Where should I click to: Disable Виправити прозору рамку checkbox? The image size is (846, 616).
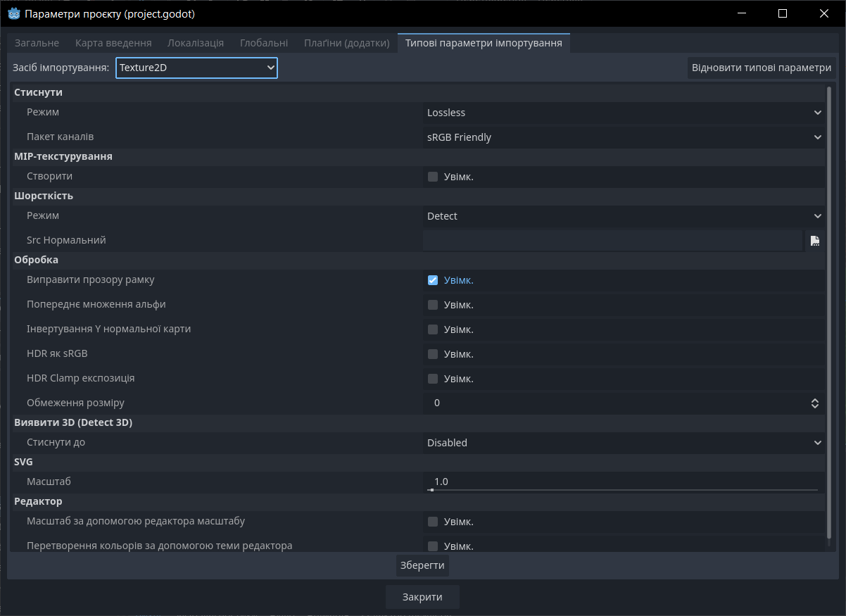coord(433,280)
